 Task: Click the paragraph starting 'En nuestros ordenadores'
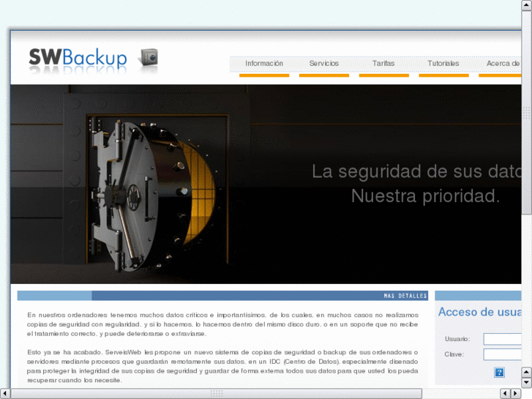pos(222,324)
